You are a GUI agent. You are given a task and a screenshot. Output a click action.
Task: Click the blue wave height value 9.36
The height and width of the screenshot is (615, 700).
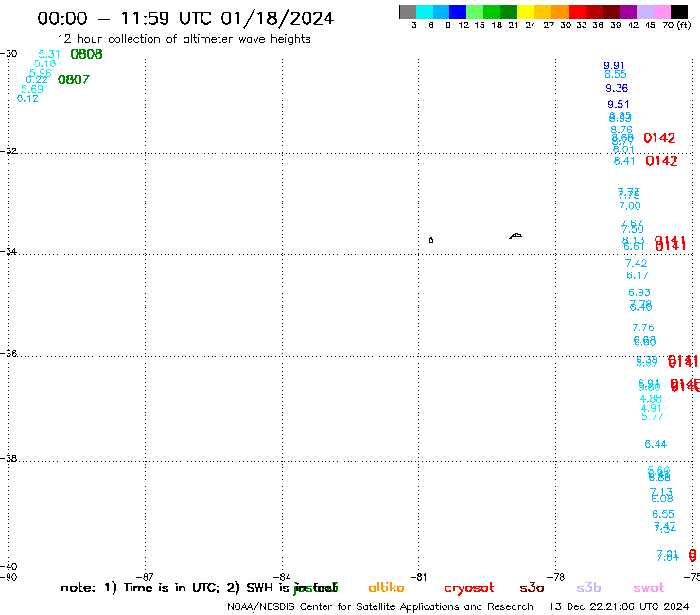click(617, 88)
